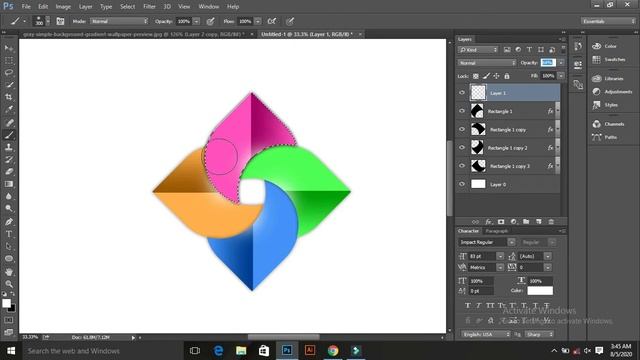Image resolution: width=640 pixels, height=360 pixels.
Task: Open the Filter menu
Action: coord(149,7)
